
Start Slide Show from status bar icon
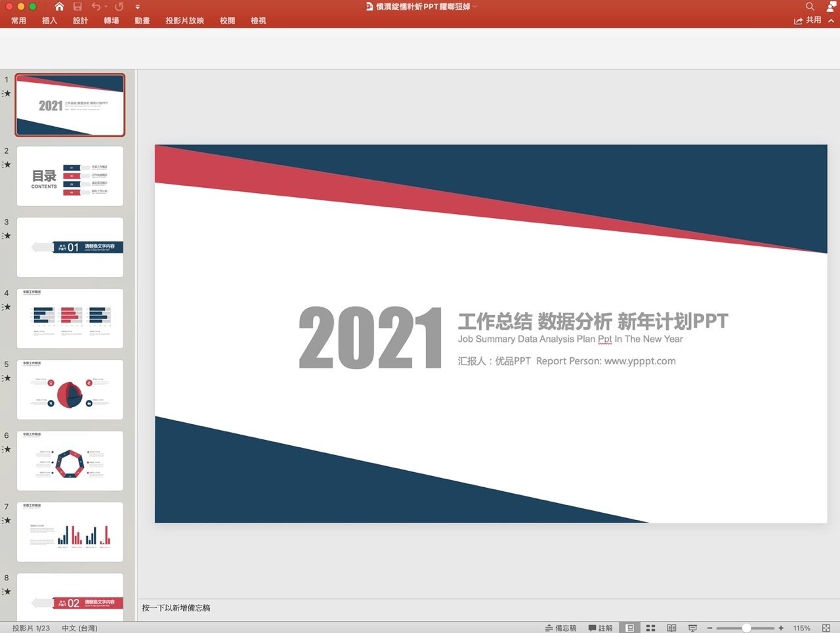click(692, 628)
